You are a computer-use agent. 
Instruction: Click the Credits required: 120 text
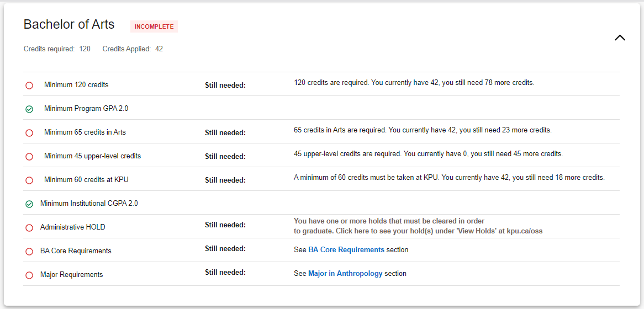pyautogui.click(x=57, y=49)
